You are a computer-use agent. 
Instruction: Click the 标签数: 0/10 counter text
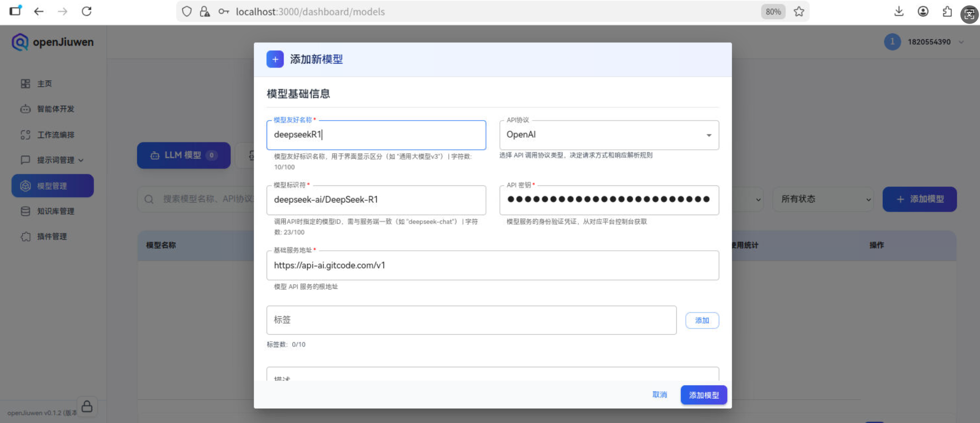[286, 344]
